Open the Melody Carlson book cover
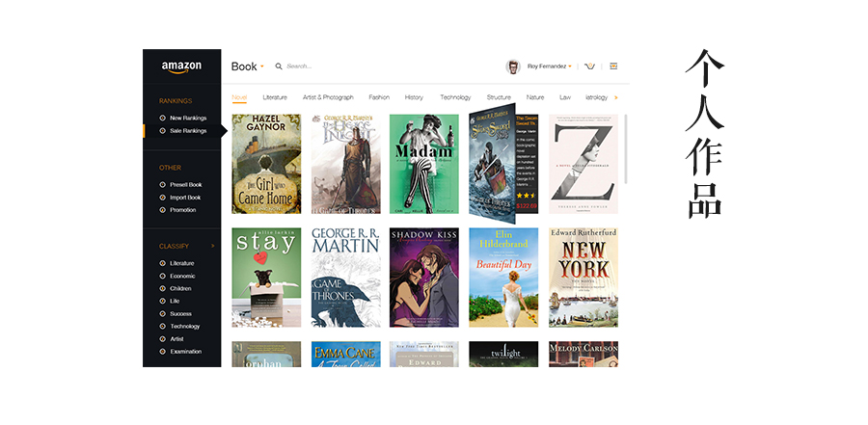 (x=583, y=355)
